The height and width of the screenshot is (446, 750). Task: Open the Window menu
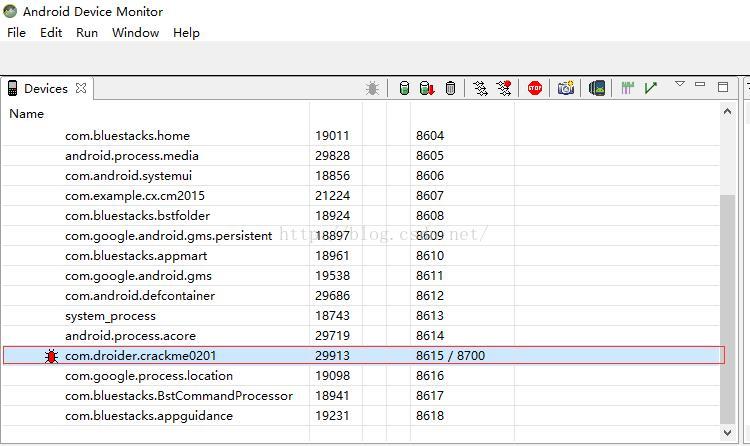135,33
